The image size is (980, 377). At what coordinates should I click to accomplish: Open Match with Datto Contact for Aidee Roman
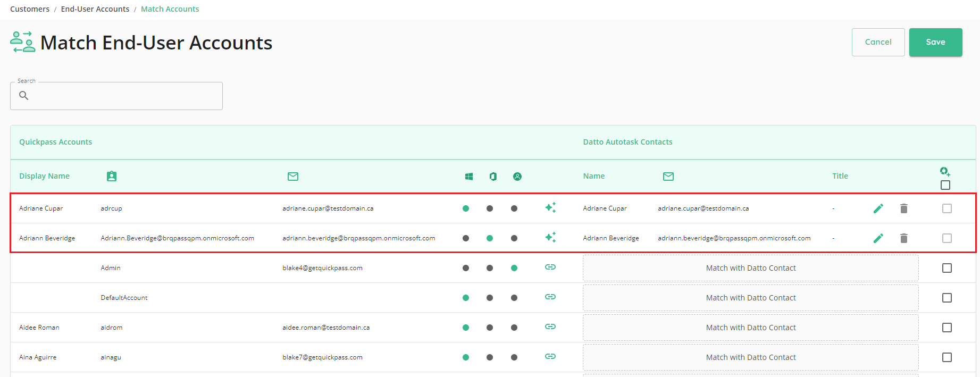pos(751,328)
